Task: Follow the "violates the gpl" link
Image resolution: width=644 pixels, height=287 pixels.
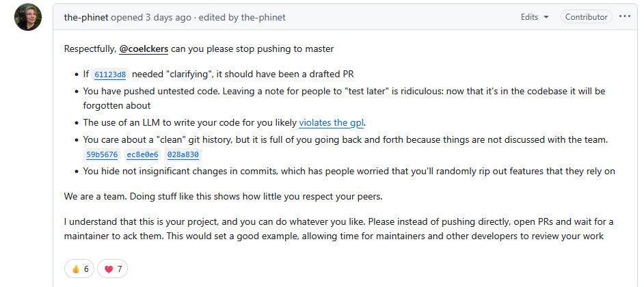Action: 332,123
